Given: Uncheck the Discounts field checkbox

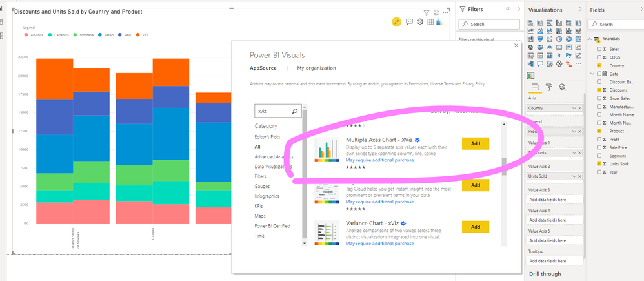Looking at the screenshot, I should tap(599, 90).
